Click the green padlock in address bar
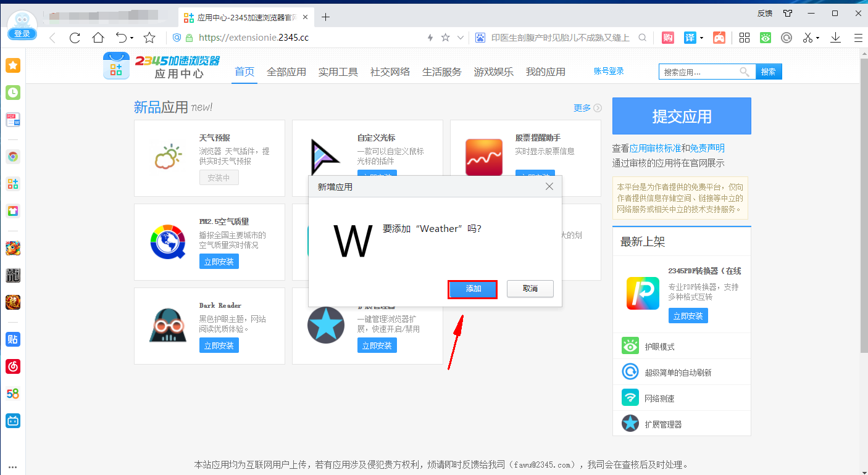Image resolution: width=868 pixels, height=475 pixels. [x=189, y=38]
